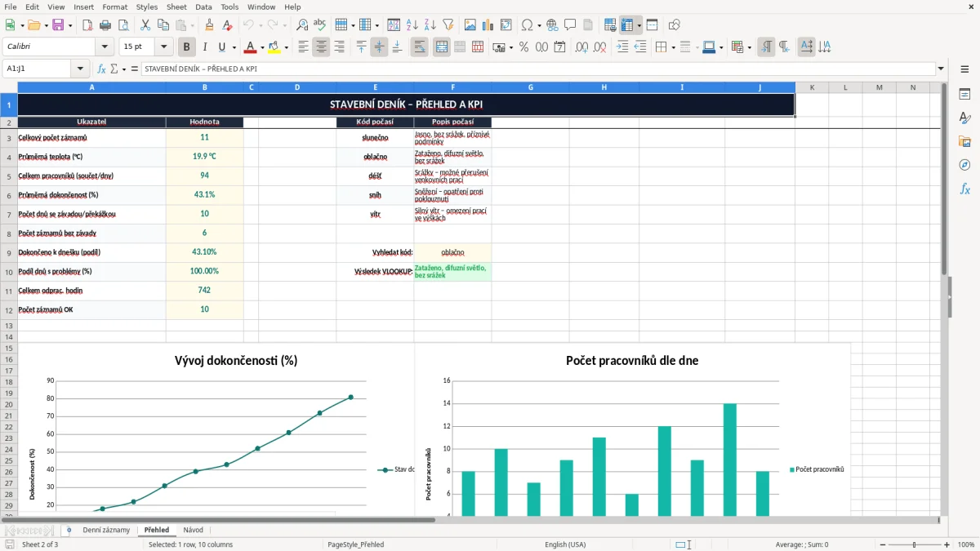This screenshot has width=980, height=551.
Task: Open the Function Wizard icon
Action: [101, 69]
